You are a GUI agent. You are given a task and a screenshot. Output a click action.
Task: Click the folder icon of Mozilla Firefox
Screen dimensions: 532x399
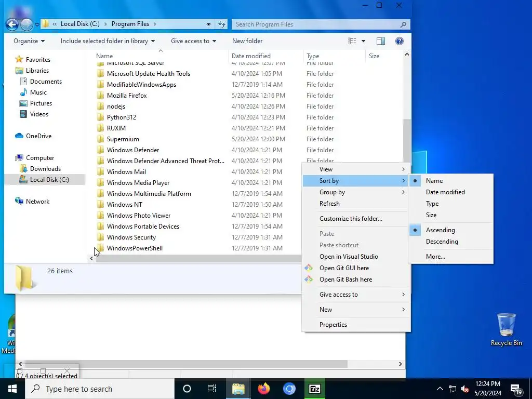click(100, 96)
